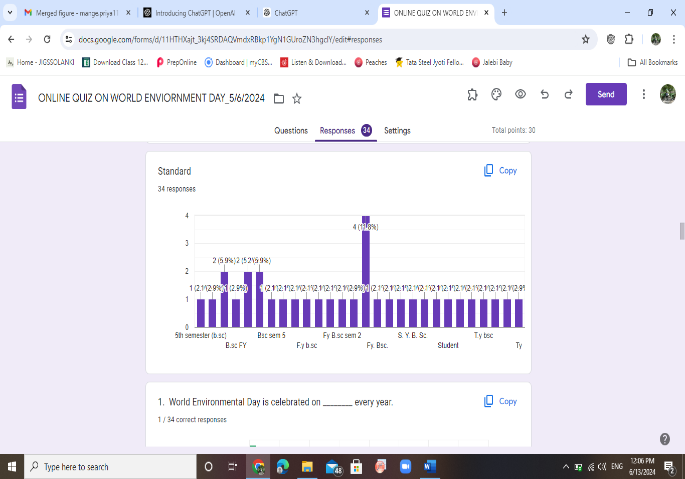Open the three-dot more options menu
Image resolution: width=685 pixels, height=479 pixels.
(x=643, y=94)
